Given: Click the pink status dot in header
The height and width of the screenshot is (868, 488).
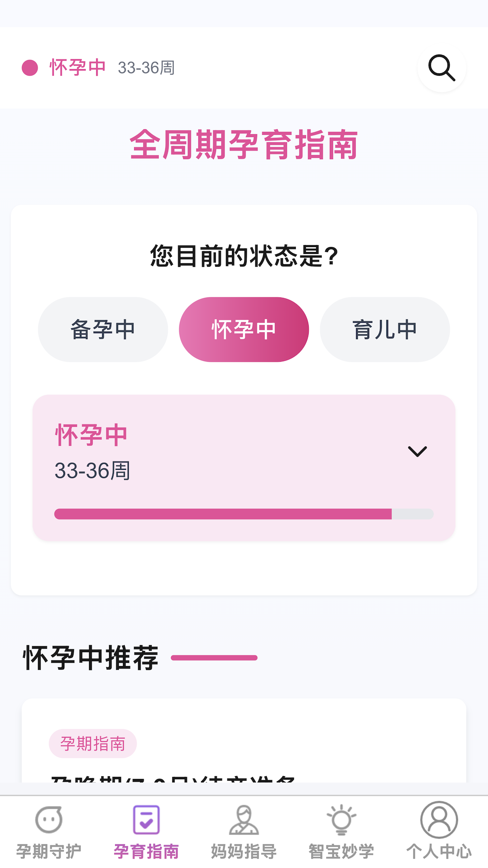Looking at the screenshot, I should (30, 68).
